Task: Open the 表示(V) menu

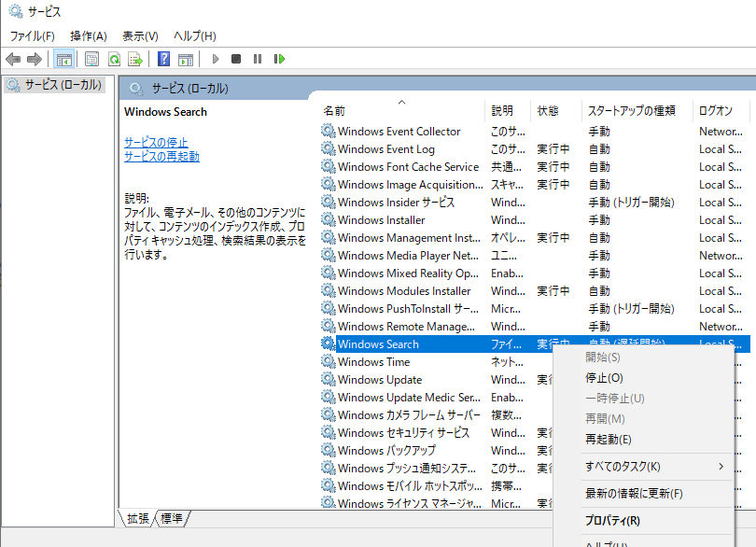Action: click(140, 36)
